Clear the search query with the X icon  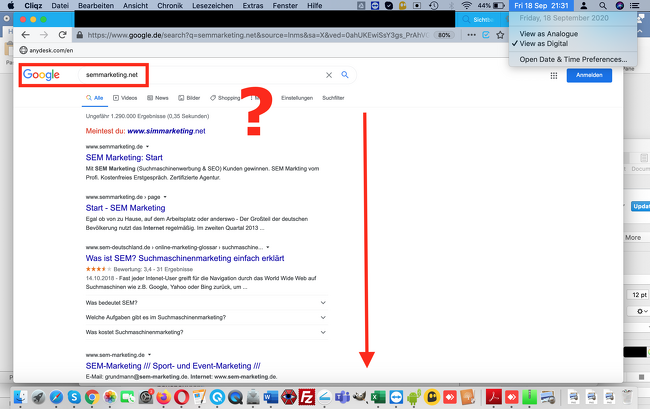[x=329, y=75]
